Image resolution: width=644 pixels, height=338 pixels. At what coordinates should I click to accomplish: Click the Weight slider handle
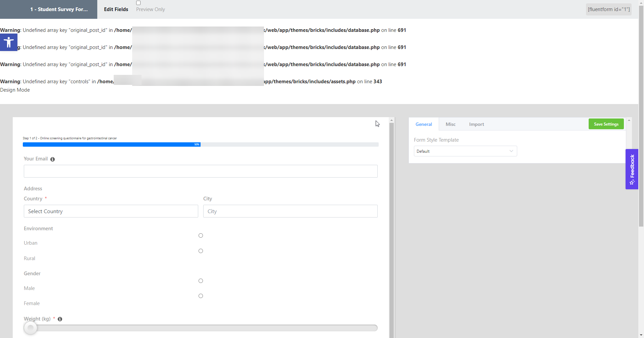pyautogui.click(x=31, y=328)
